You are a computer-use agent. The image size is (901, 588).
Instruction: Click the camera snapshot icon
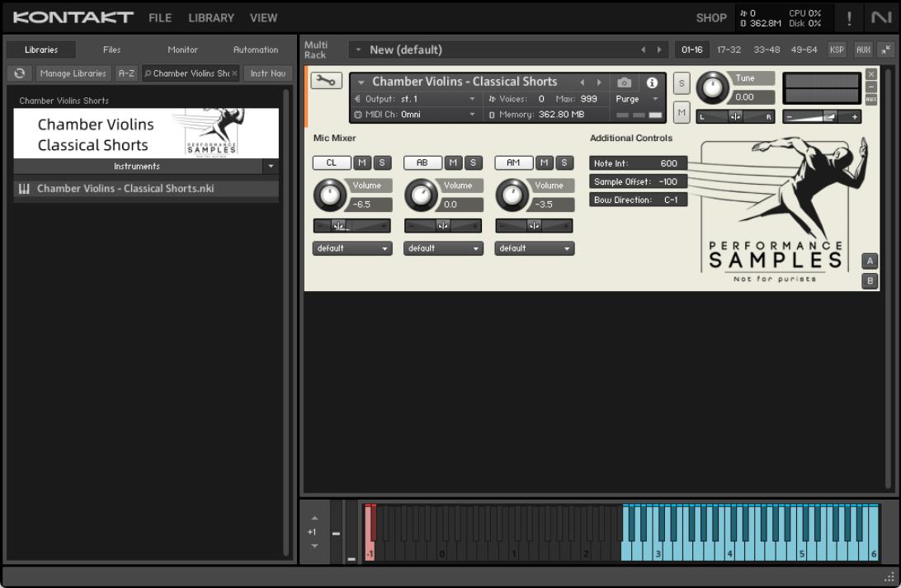pyautogui.click(x=625, y=82)
